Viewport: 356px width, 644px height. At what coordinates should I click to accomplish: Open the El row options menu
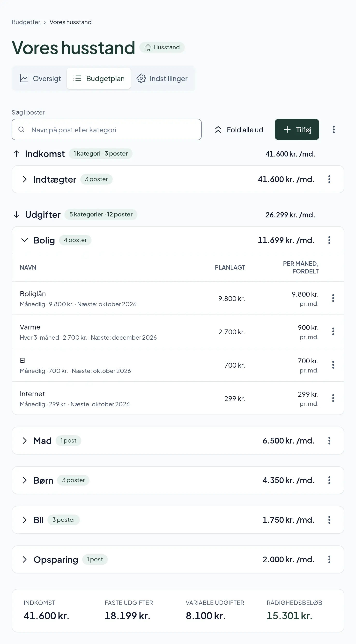point(333,365)
